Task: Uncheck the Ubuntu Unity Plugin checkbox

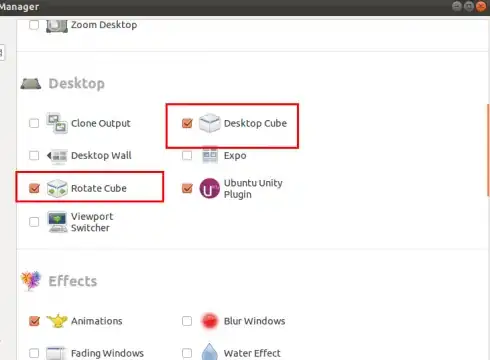Action: 187,188
